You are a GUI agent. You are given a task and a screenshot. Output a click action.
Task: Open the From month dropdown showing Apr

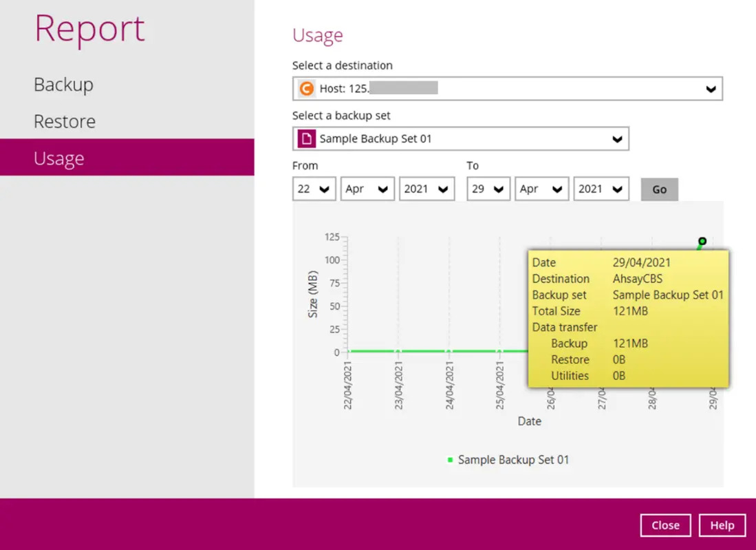click(367, 189)
